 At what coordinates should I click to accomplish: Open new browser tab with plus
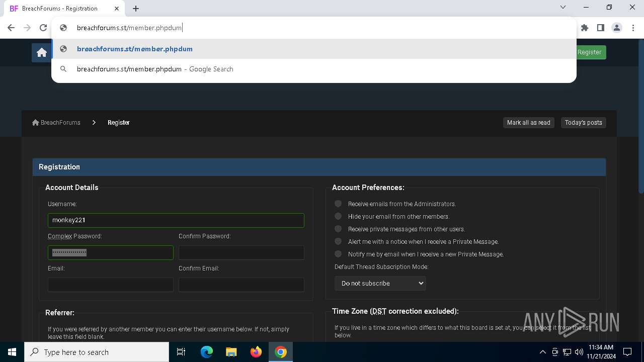(136, 9)
